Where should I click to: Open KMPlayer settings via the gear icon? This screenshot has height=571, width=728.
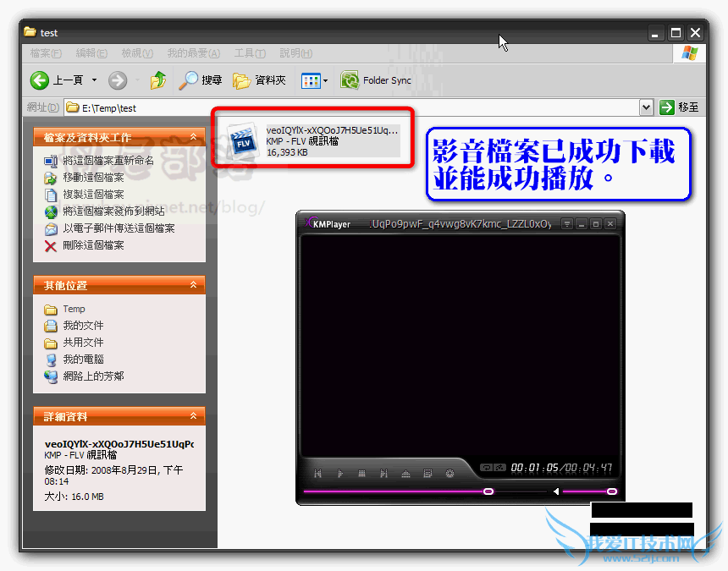click(x=449, y=472)
